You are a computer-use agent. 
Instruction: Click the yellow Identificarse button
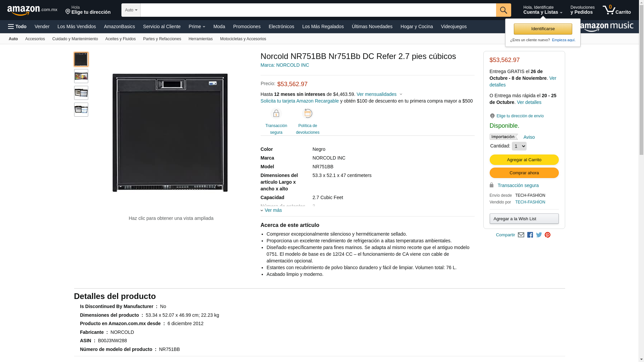click(543, 29)
